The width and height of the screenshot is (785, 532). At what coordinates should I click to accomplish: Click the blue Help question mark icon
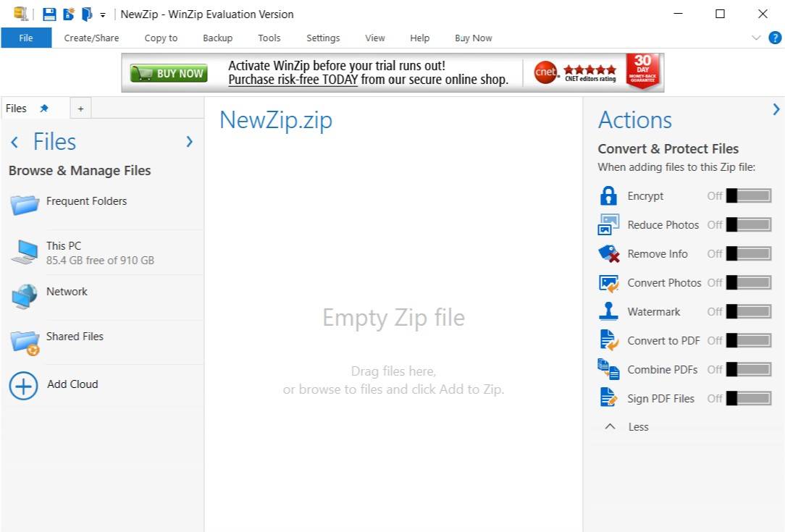tap(774, 38)
